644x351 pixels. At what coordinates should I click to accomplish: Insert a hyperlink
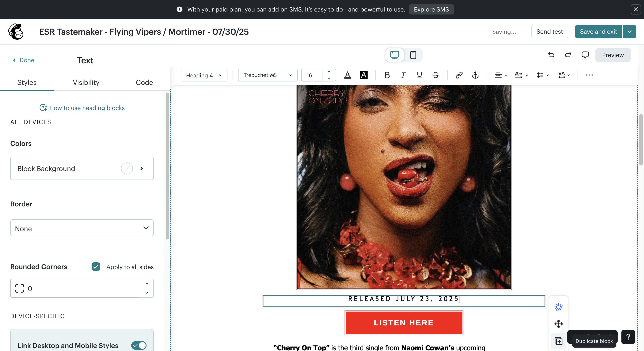tap(459, 75)
